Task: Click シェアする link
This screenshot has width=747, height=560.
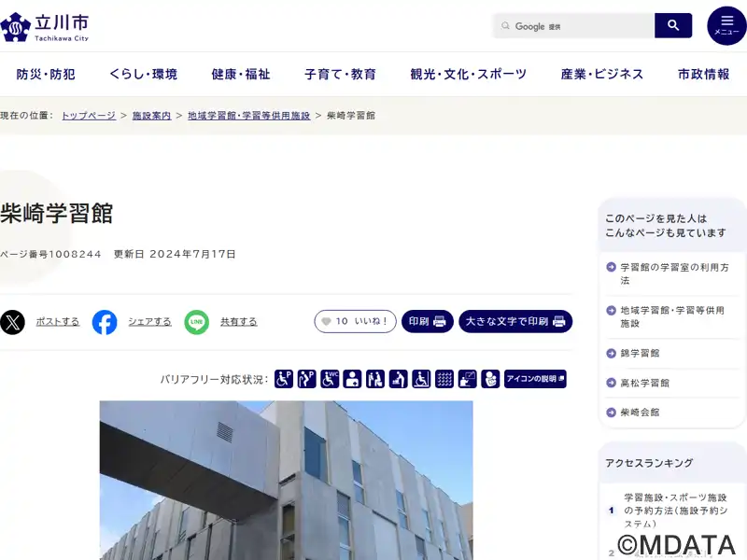Action: click(149, 322)
